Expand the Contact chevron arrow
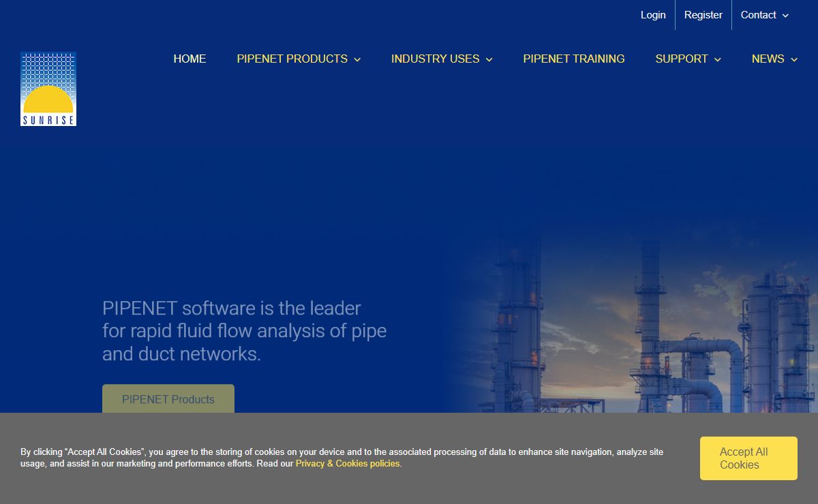Image resolution: width=818 pixels, height=504 pixels. (785, 16)
